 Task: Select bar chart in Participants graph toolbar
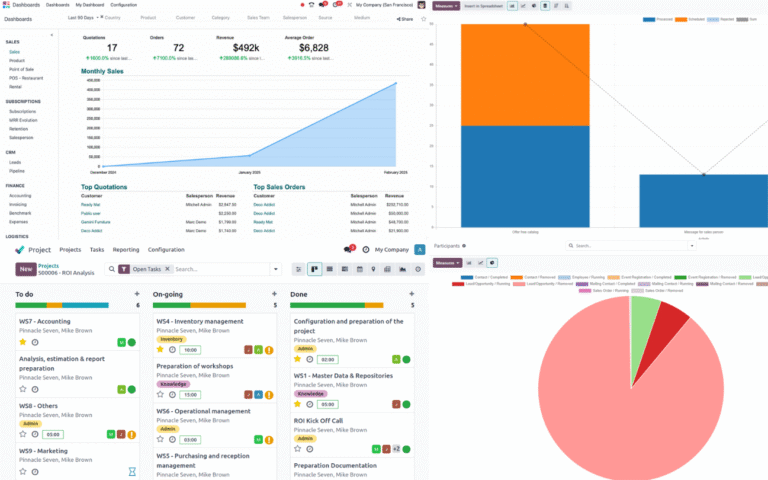click(x=469, y=263)
